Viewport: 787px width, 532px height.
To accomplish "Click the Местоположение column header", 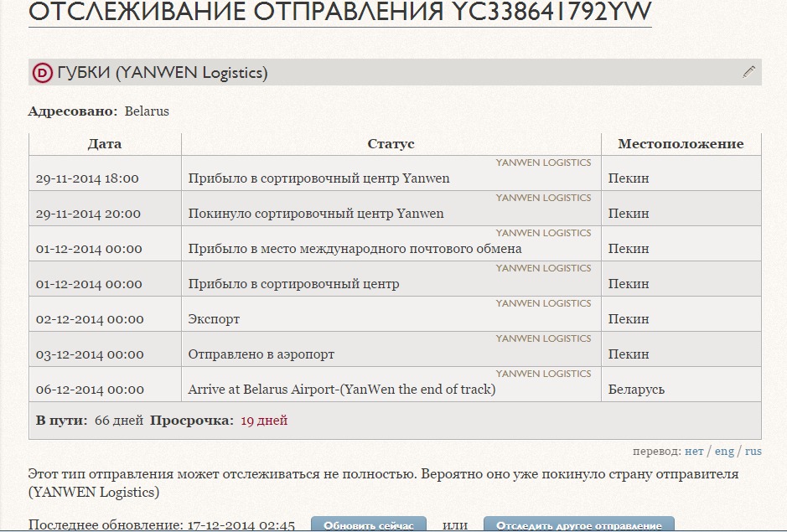I will 681,144.
